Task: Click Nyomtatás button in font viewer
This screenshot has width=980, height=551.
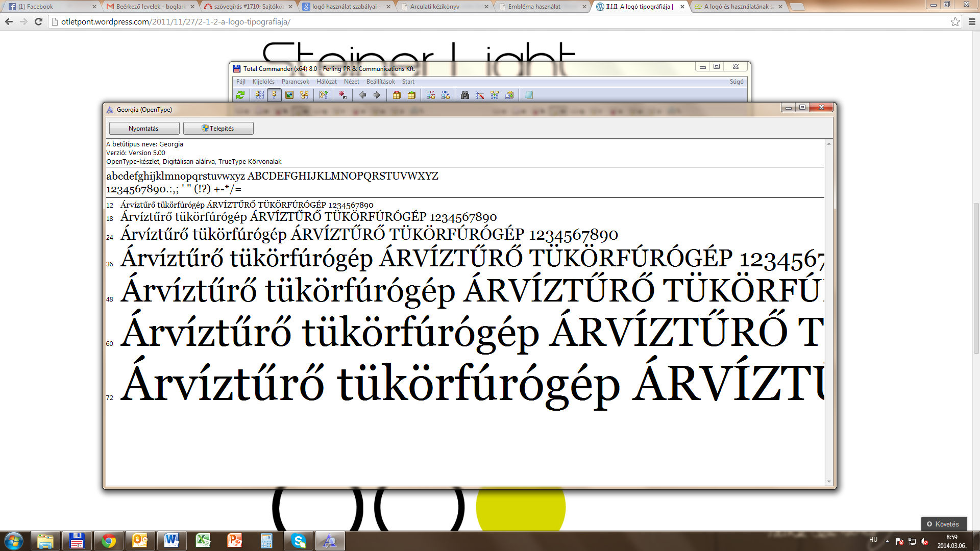Action: [144, 129]
